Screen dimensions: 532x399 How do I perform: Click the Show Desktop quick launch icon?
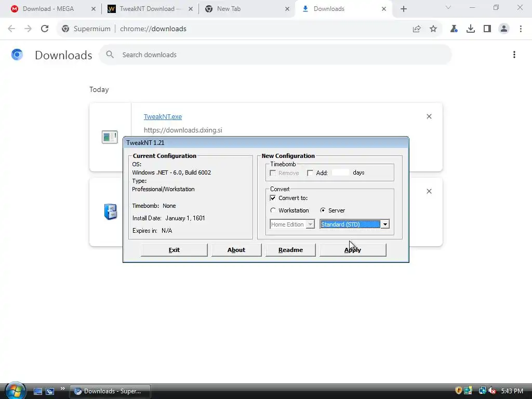point(37,391)
